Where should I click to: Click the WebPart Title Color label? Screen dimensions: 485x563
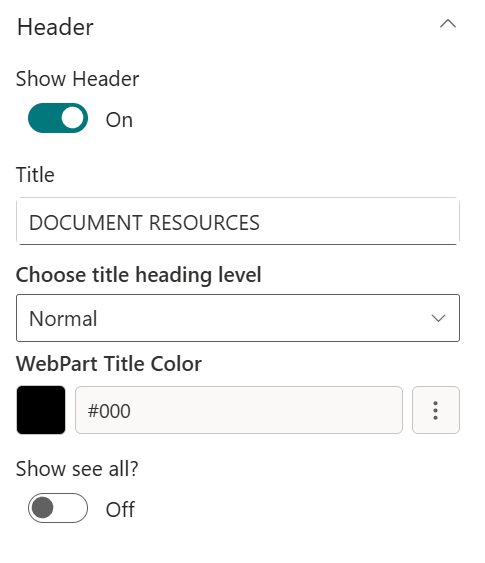(109, 364)
